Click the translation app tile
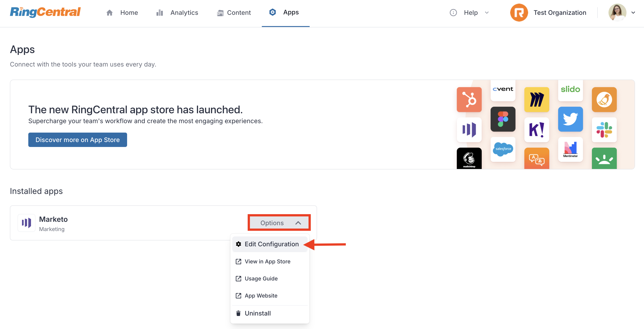The width and height of the screenshot is (644, 329). 536,158
